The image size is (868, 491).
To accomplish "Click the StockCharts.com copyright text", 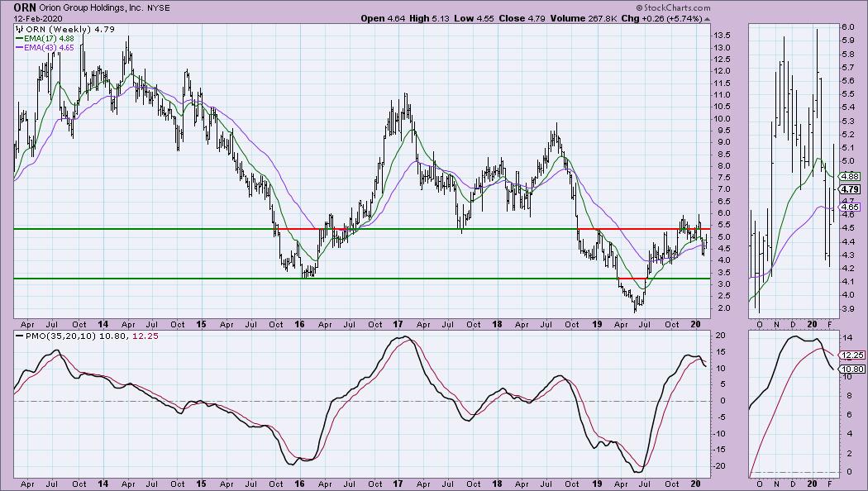I will pyautogui.click(x=673, y=7).
